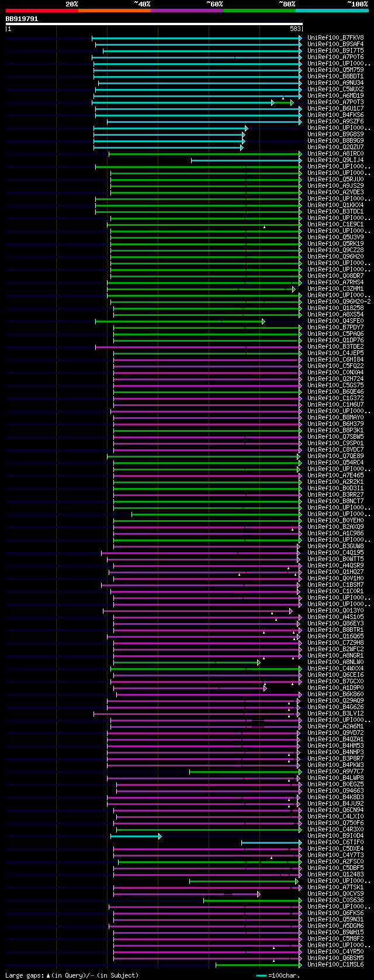The image size is (374, 980).
Task: Open hit UniRef100_B9SAF4
Action: point(335,44)
